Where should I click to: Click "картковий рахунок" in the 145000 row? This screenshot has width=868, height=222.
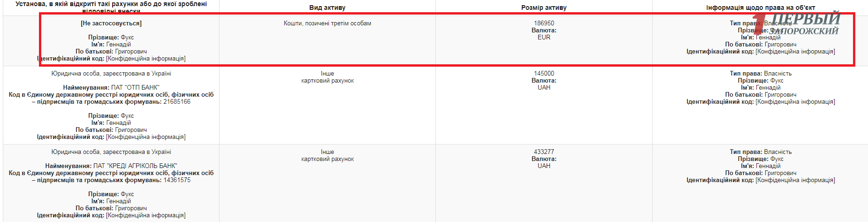click(x=327, y=81)
